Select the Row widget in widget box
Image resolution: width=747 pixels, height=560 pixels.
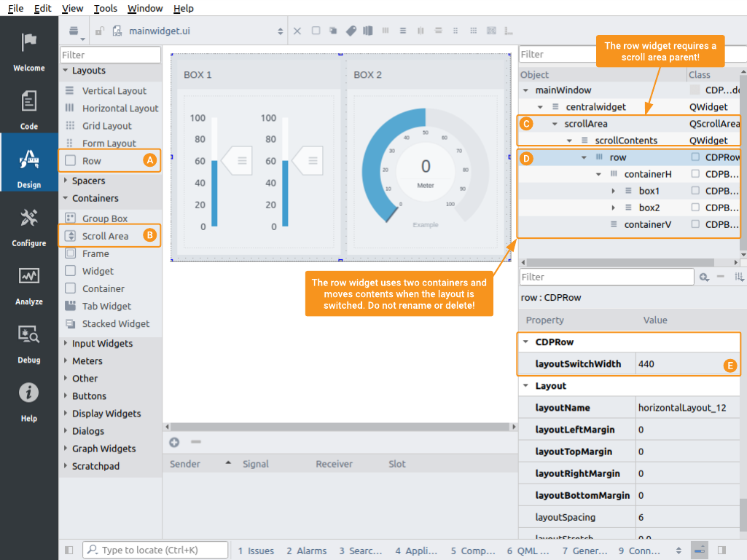tap(92, 161)
